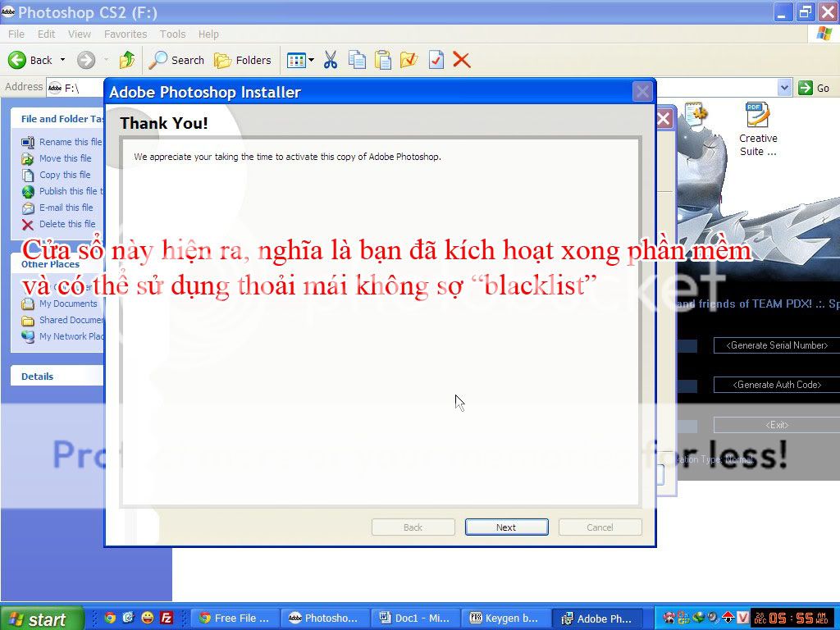Open Shared Documents in Other Places
840x630 pixels.
click(x=62, y=321)
